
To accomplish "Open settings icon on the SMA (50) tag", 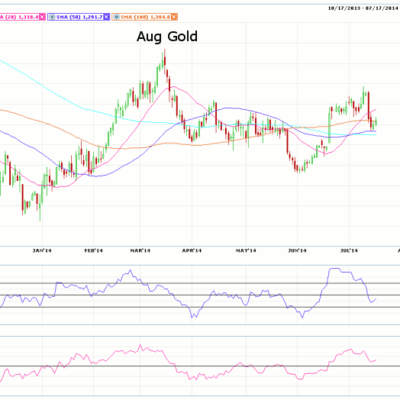I will 52,17.
